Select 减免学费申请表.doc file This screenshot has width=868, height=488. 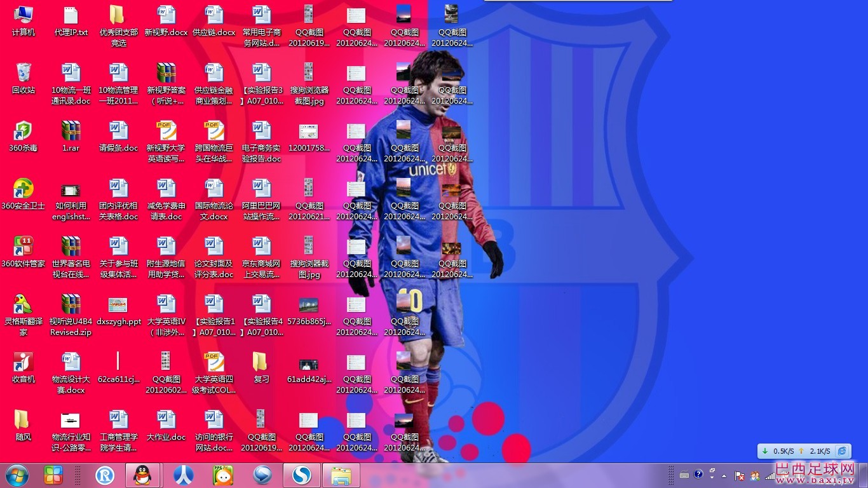point(166,200)
